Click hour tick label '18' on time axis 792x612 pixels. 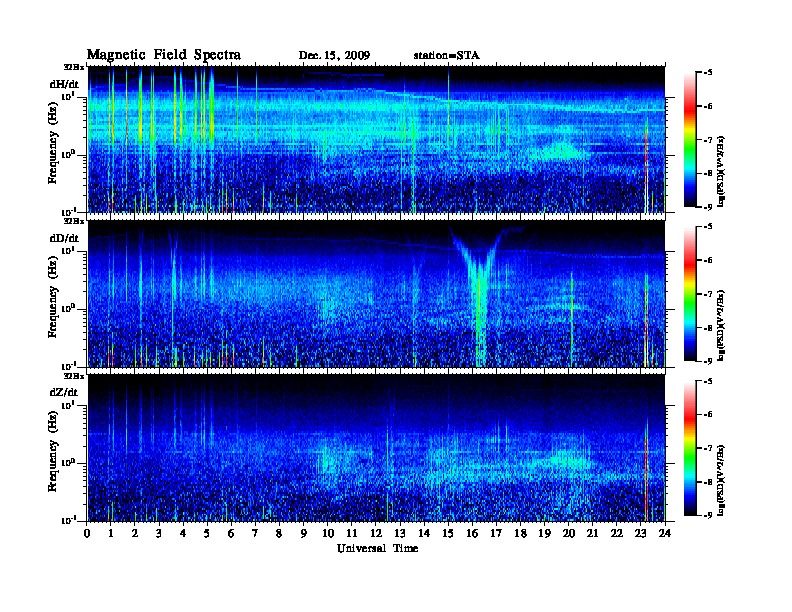click(521, 533)
